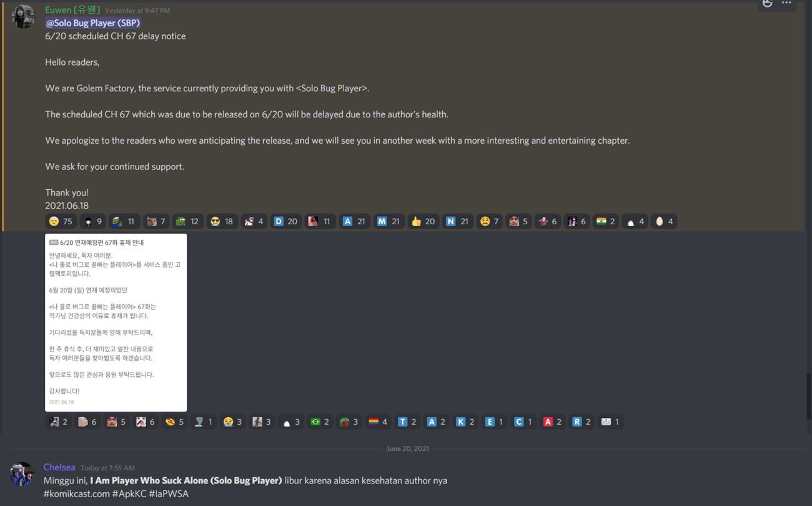
Task: Click the blue T letter reaction
Action: pyautogui.click(x=407, y=422)
